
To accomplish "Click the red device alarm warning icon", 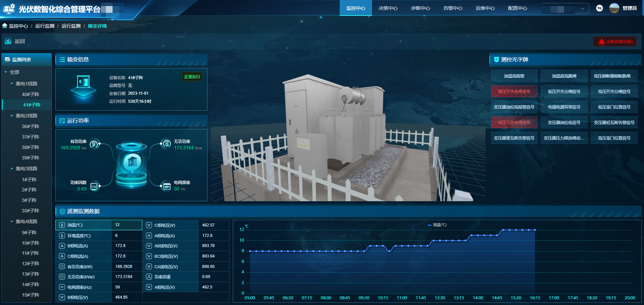I will coord(602,41).
